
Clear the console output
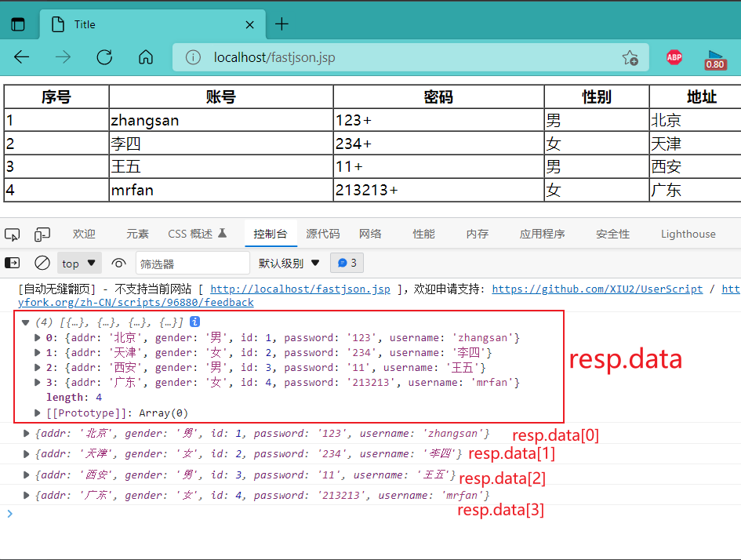pos(42,263)
